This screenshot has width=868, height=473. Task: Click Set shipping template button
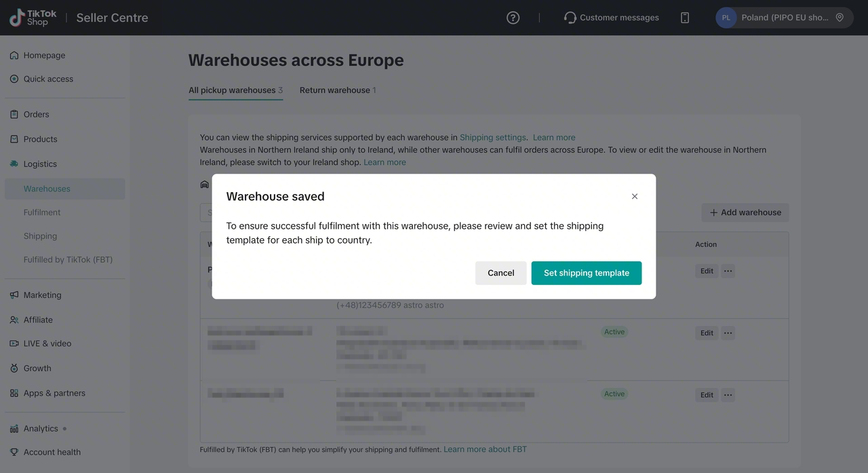coord(587,273)
